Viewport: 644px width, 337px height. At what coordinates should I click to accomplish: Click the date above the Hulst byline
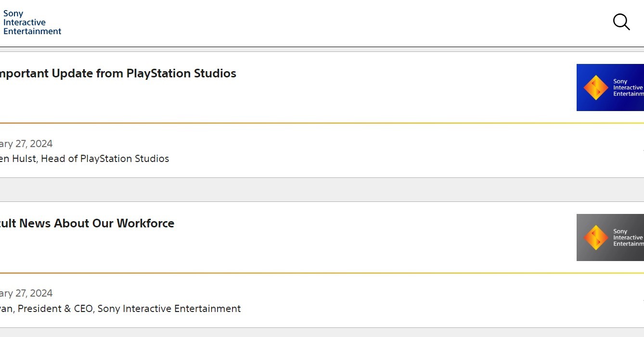(x=26, y=144)
